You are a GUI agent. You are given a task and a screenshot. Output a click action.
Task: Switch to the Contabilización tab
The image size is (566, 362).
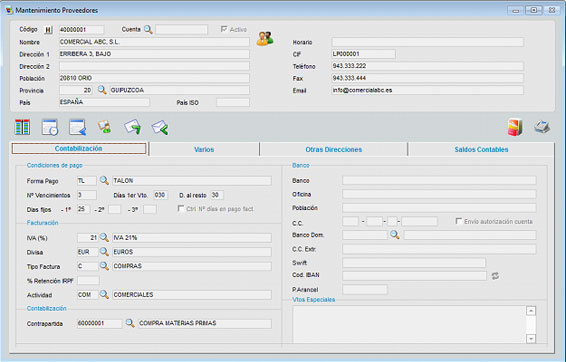(79, 148)
